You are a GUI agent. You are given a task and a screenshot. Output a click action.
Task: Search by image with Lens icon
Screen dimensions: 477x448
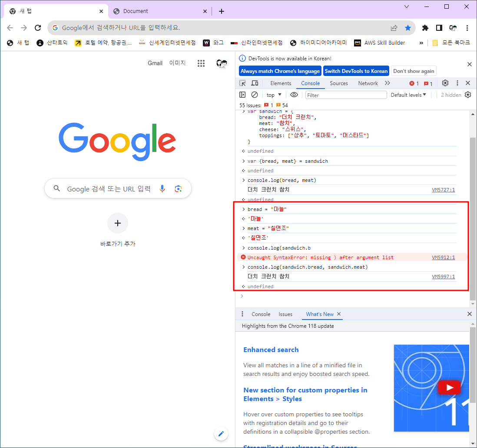coord(178,189)
